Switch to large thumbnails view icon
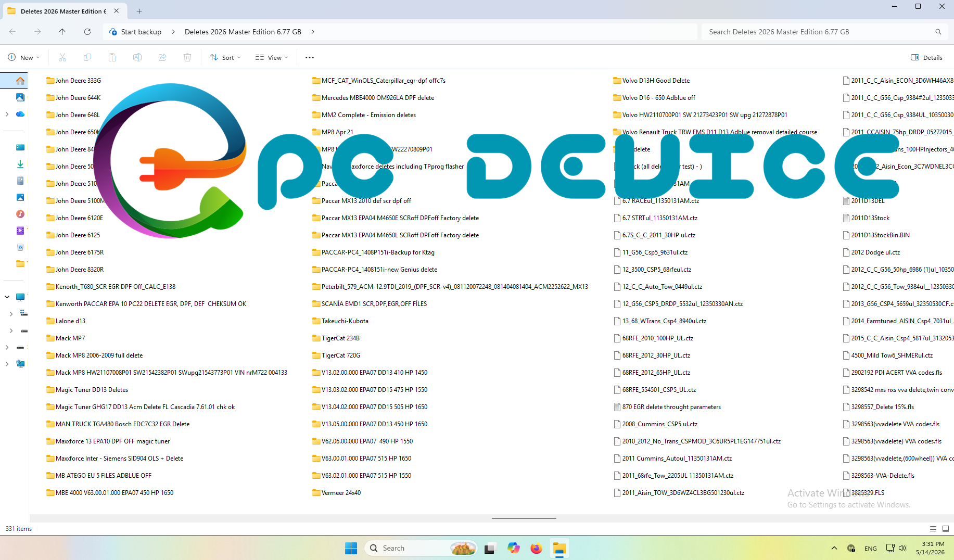The height and width of the screenshot is (560, 954). pyautogui.click(x=946, y=529)
